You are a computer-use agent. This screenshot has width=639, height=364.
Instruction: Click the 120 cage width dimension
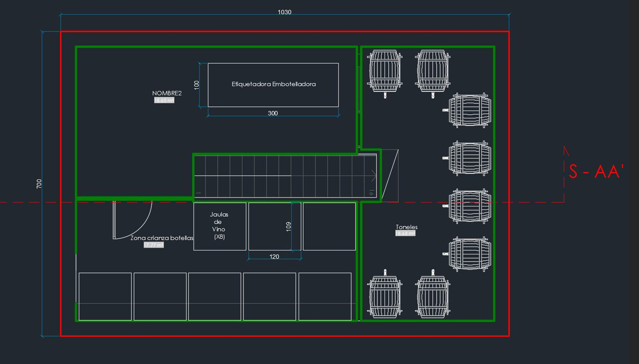tap(274, 257)
